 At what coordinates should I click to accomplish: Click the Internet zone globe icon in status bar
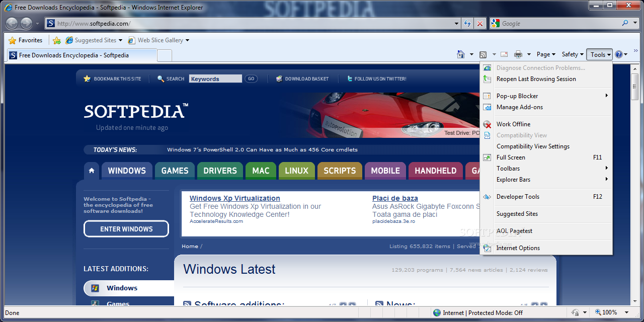point(437,313)
